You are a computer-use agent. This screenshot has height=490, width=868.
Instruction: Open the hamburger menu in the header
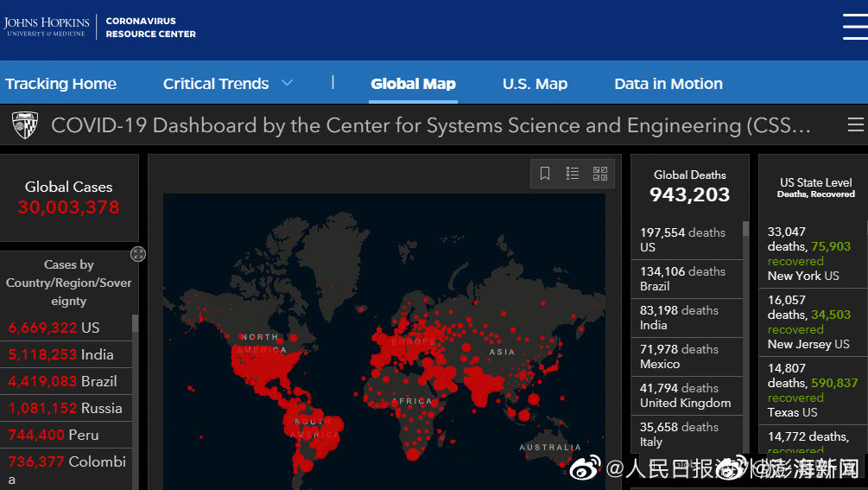[855, 27]
